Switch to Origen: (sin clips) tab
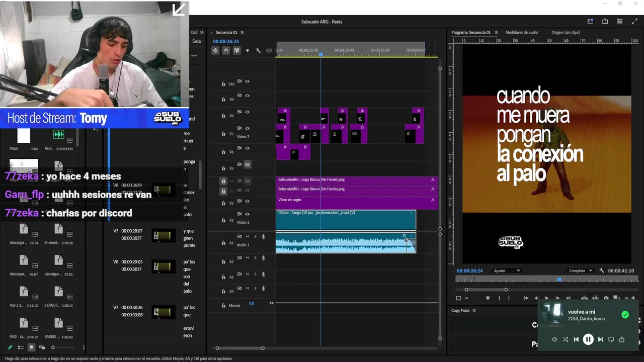Image resolution: width=644 pixels, height=362 pixels. click(x=566, y=32)
